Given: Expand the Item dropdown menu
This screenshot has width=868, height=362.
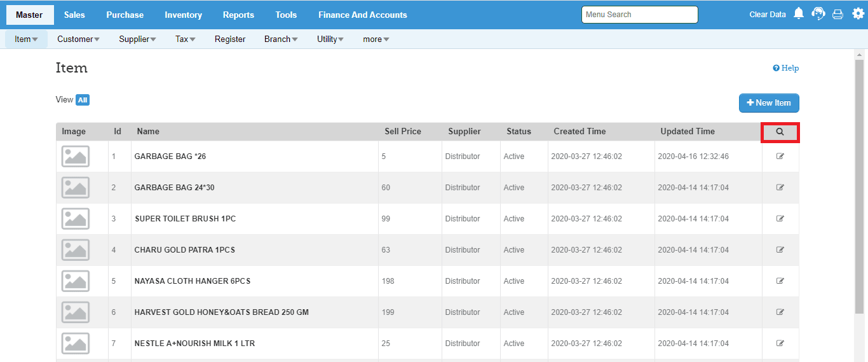Looking at the screenshot, I should click(26, 39).
